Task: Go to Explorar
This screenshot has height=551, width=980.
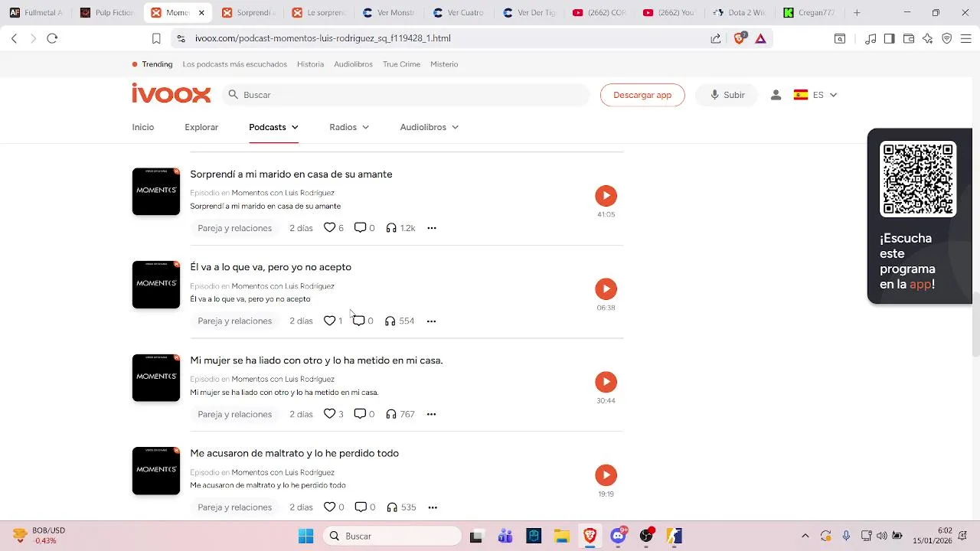Action: pos(201,127)
